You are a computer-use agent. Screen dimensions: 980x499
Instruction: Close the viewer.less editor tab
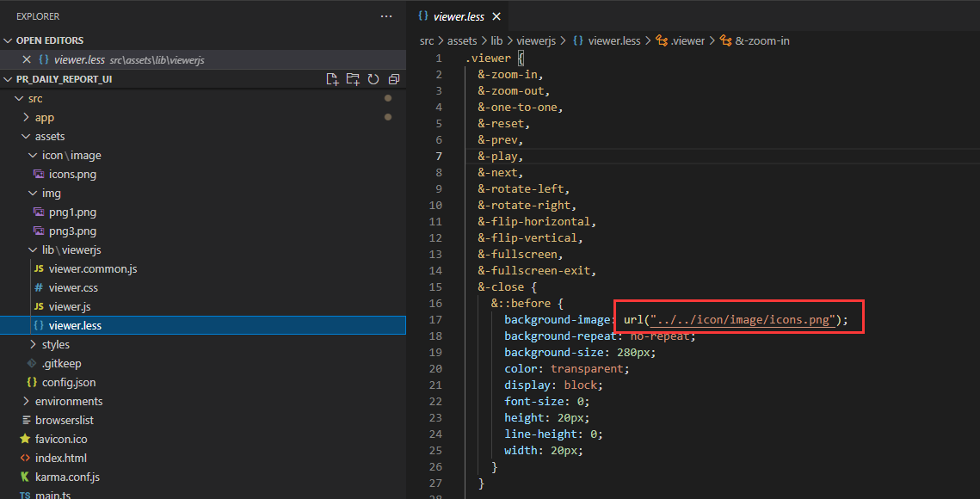496,16
